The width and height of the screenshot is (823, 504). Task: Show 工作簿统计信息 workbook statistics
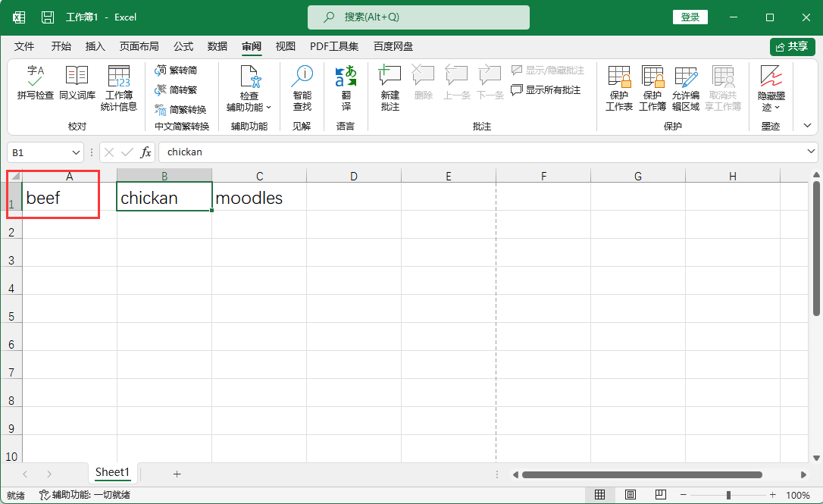click(x=119, y=88)
